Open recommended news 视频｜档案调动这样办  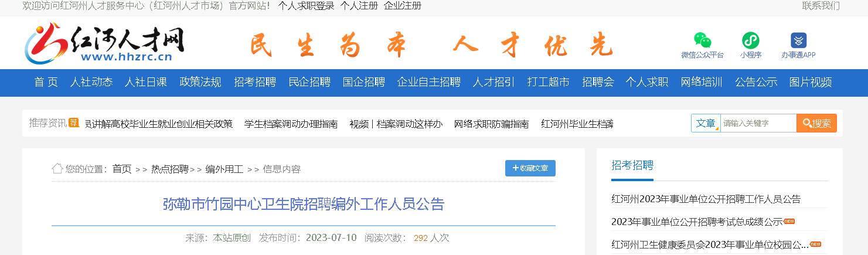click(396, 124)
